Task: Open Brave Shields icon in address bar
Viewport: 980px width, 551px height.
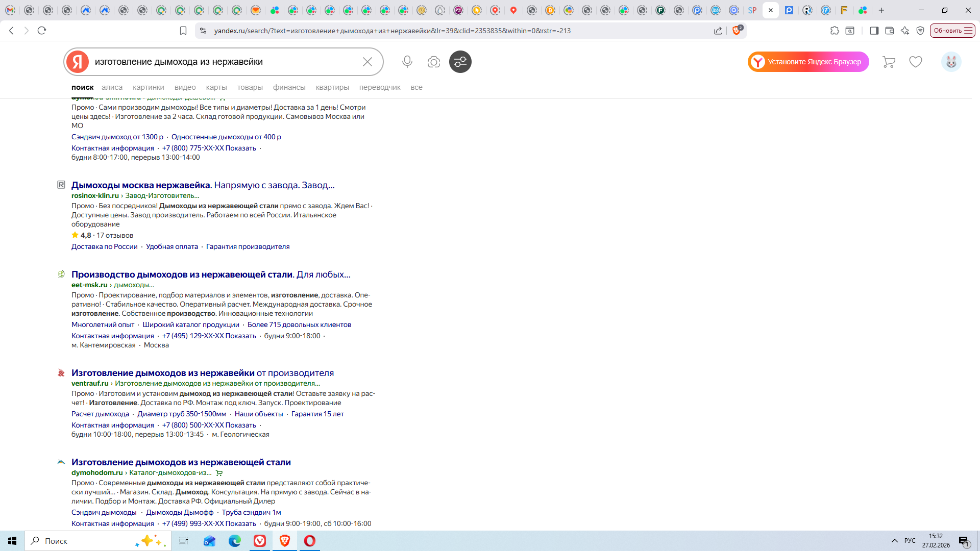Action: (737, 31)
